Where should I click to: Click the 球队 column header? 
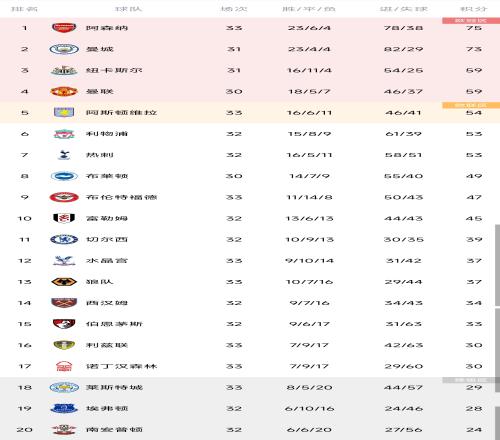point(129,9)
